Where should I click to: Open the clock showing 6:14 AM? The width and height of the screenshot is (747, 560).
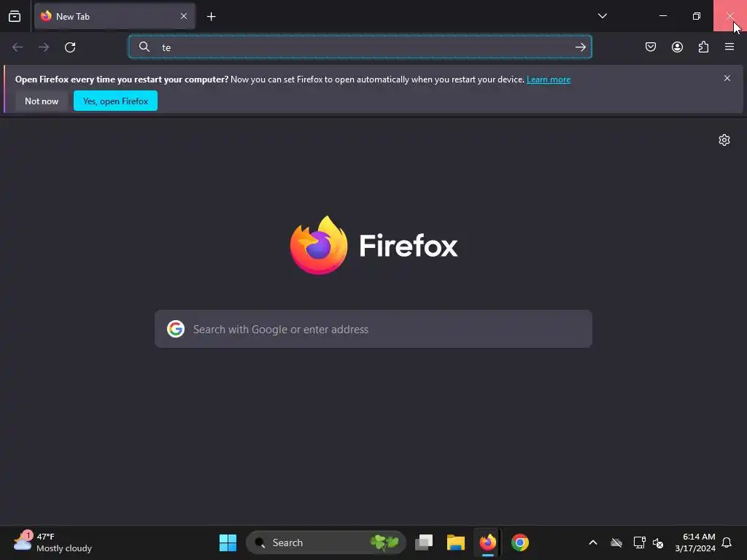[695, 542]
